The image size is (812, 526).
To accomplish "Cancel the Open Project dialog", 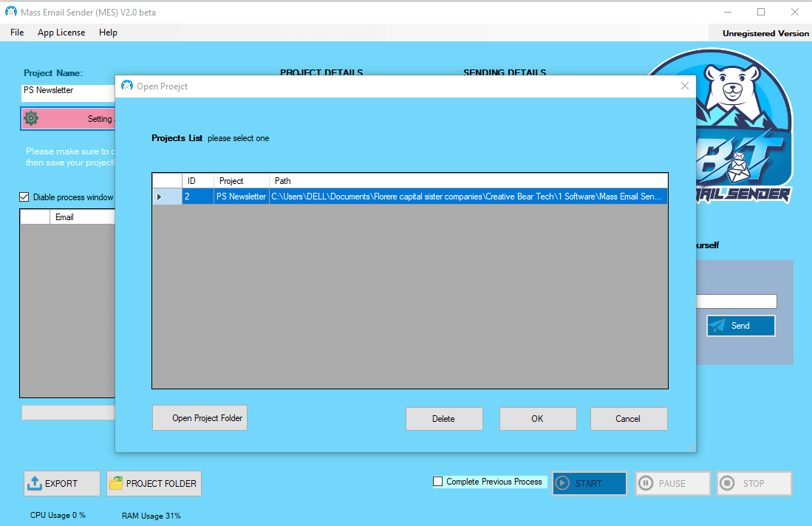I will pyautogui.click(x=628, y=419).
